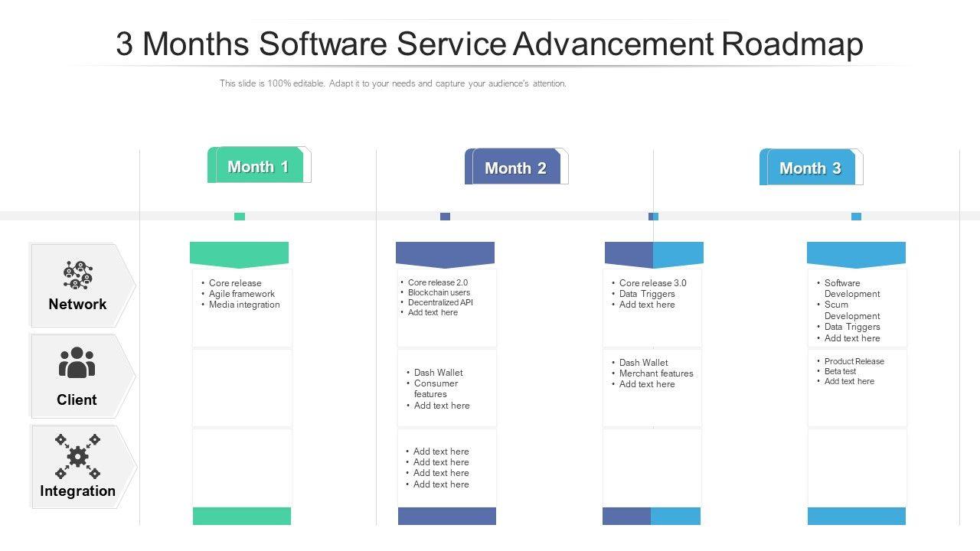Screen dimensions: 980x551
Task: Click the 'Agile framework' bullet
Action: click(x=242, y=294)
